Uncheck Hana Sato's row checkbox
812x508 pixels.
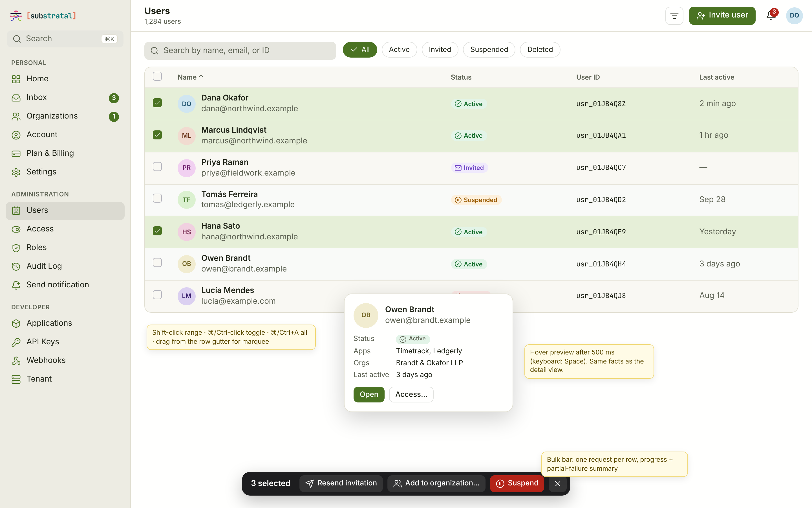(157, 231)
